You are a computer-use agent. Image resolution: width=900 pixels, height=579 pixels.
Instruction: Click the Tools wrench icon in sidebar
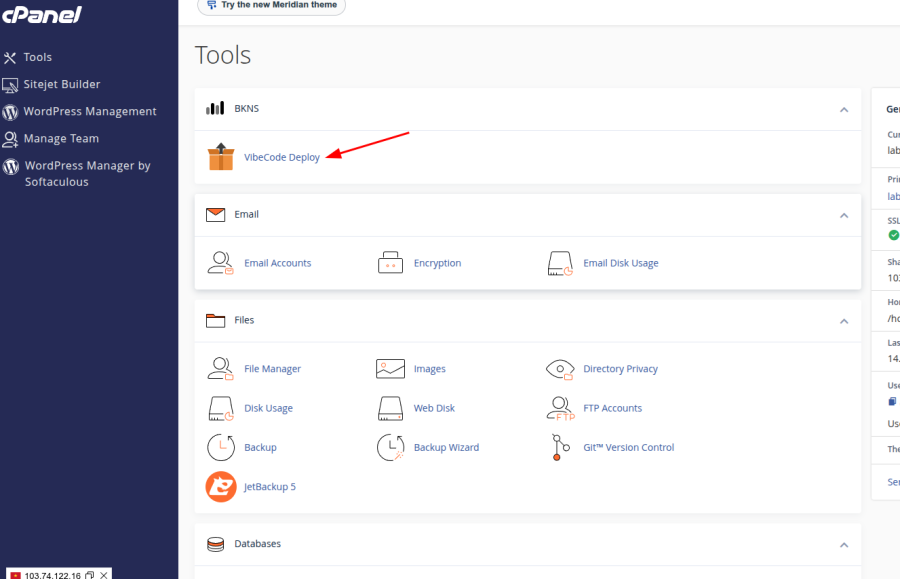10,58
